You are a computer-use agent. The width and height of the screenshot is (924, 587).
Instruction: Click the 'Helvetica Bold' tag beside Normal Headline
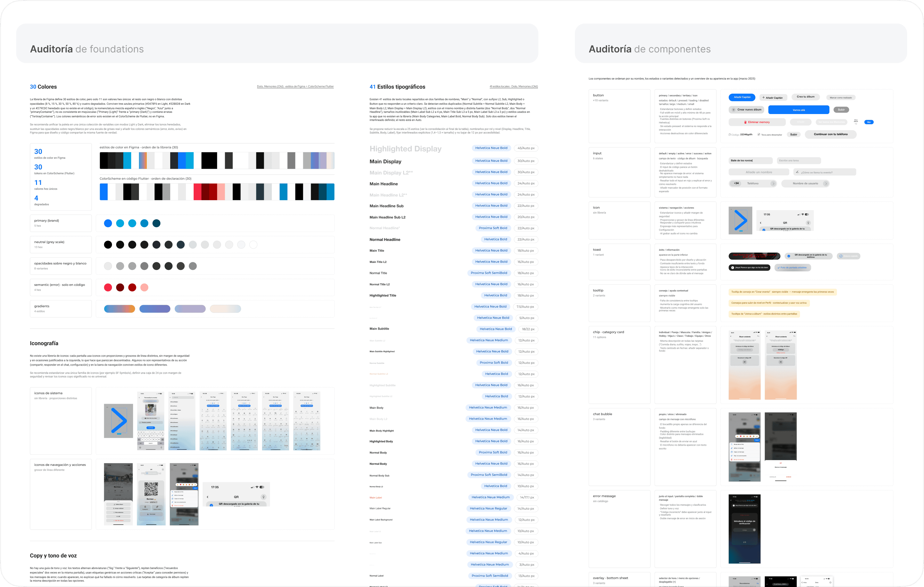tap(495, 239)
